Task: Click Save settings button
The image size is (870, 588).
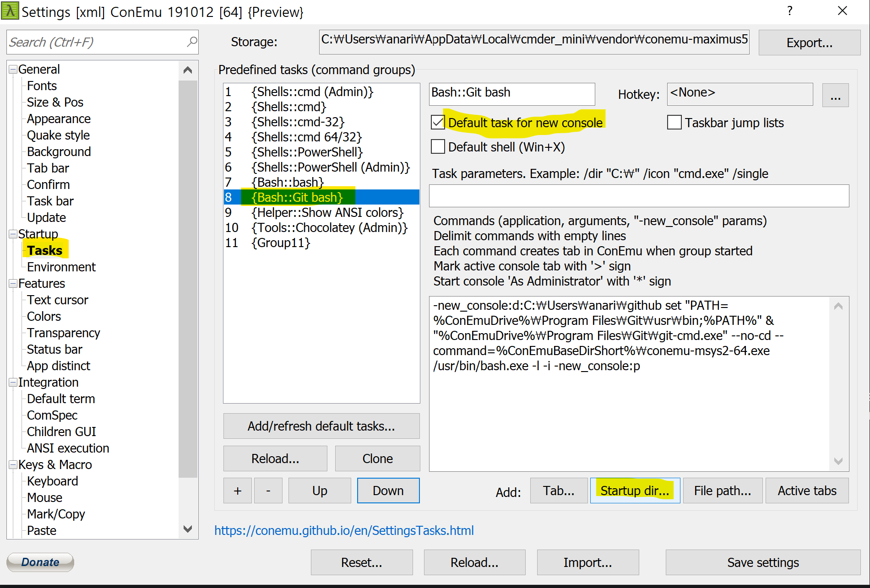Action: [763, 562]
